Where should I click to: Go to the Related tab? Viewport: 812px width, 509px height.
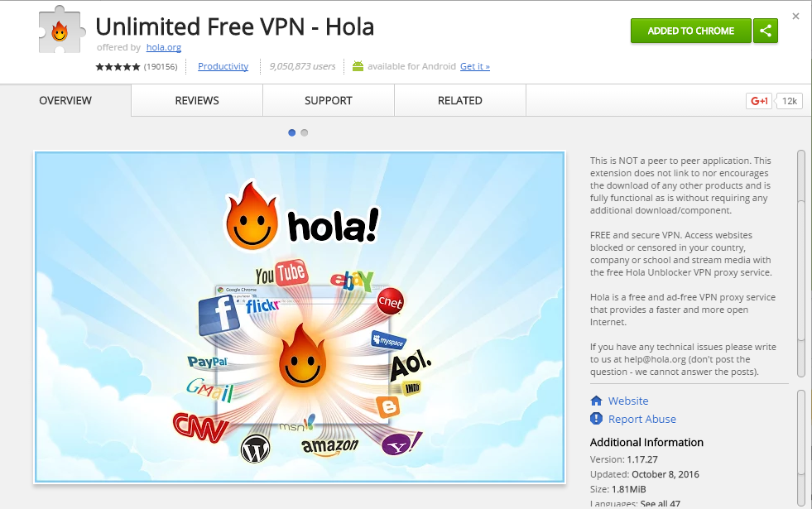(x=460, y=100)
